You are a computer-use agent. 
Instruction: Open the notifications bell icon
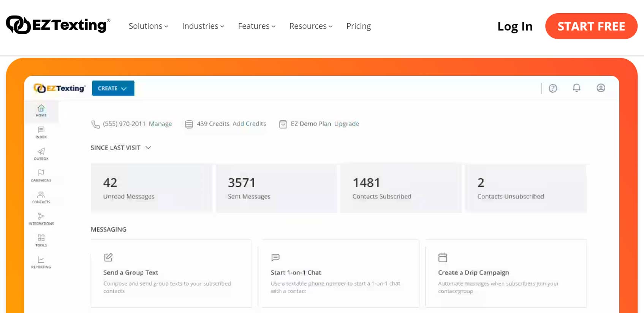577,88
